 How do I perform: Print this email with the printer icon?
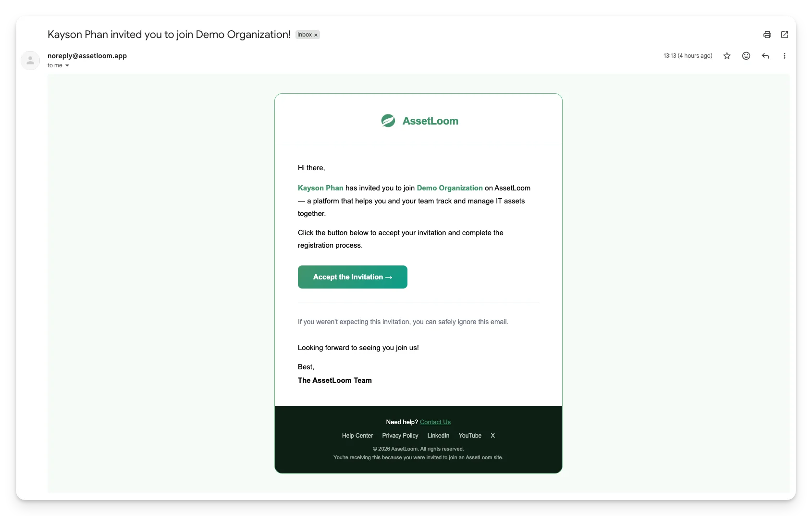coord(767,35)
